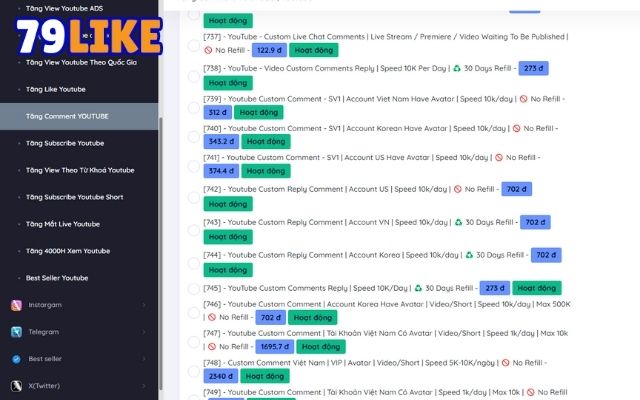The width and height of the screenshot is (640, 400).
Task: Select radio button for service 744
Action: (193, 263)
